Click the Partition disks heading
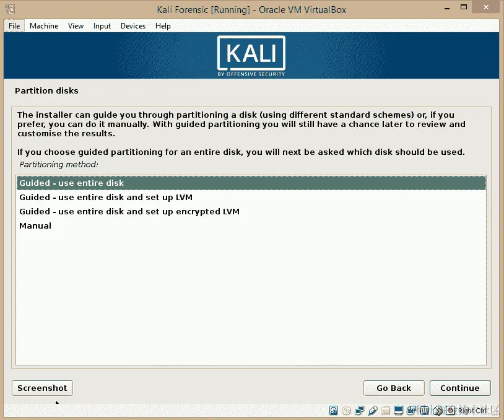504x420 pixels. click(x=46, y=90)
